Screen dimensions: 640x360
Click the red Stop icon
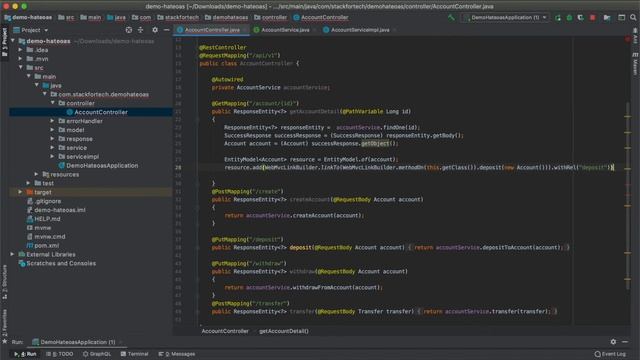click(593, 18)
